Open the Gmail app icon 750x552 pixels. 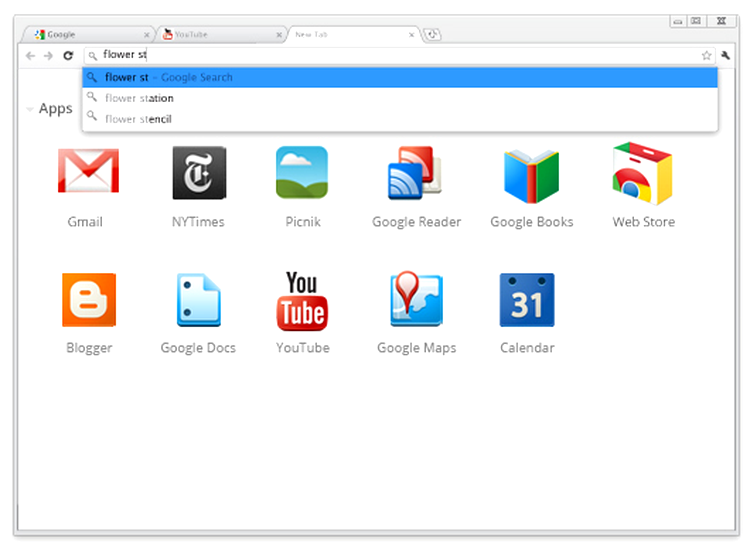point(88,171)
